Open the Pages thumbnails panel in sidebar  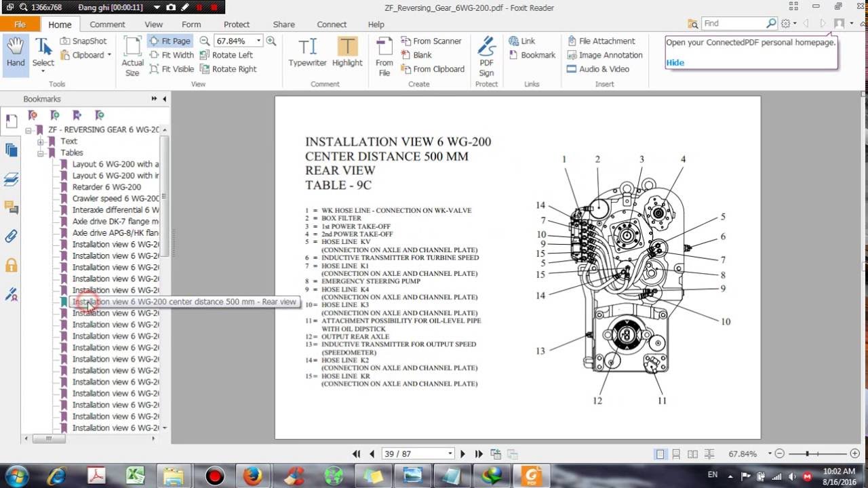11,150
